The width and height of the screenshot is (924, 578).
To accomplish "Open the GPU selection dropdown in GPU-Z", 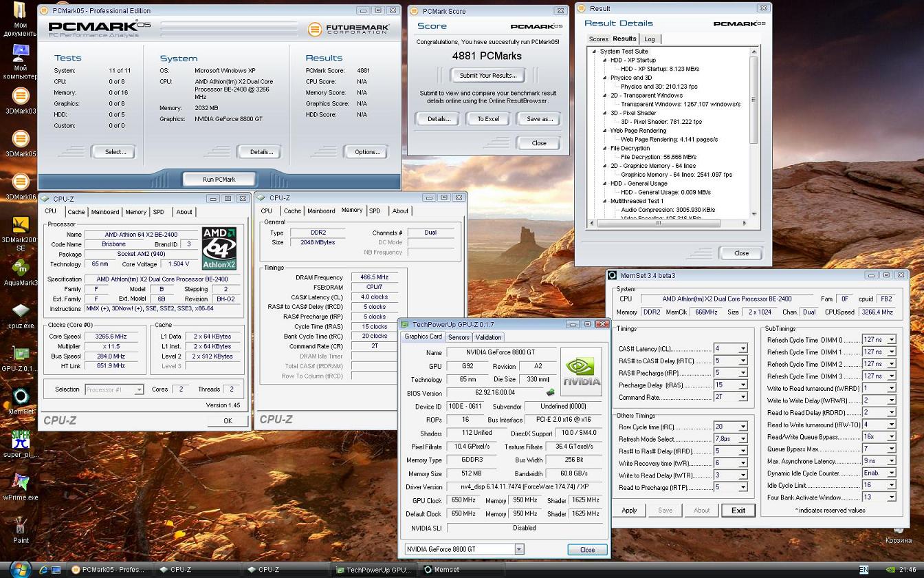I will tap(519, 549).
